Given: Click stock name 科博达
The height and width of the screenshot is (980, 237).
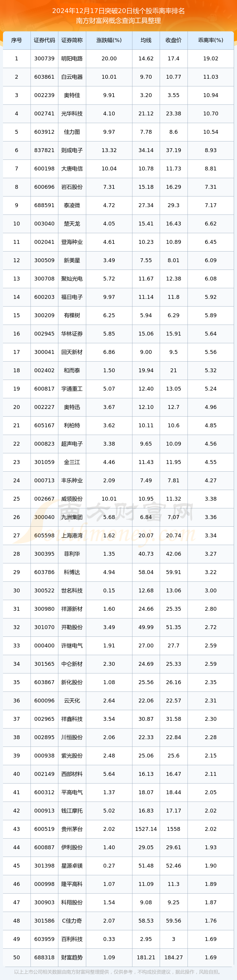Looking at the screenshot, I should (72, 572).
